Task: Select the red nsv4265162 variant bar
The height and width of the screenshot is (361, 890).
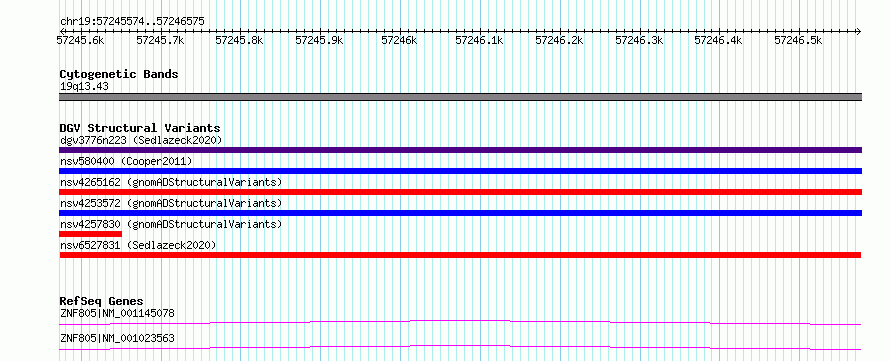Action: [460, 192]
